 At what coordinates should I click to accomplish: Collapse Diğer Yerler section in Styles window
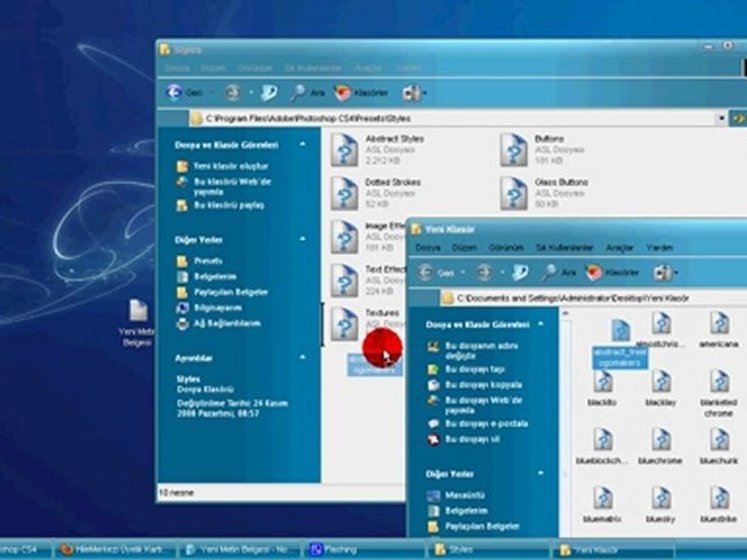tap(303, 239)
